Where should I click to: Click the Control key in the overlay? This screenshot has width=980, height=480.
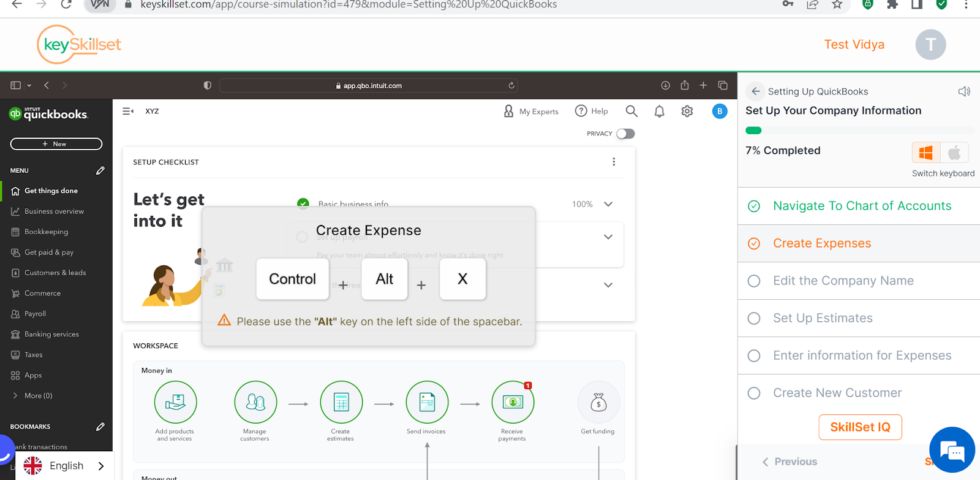[x=292, y=279]
